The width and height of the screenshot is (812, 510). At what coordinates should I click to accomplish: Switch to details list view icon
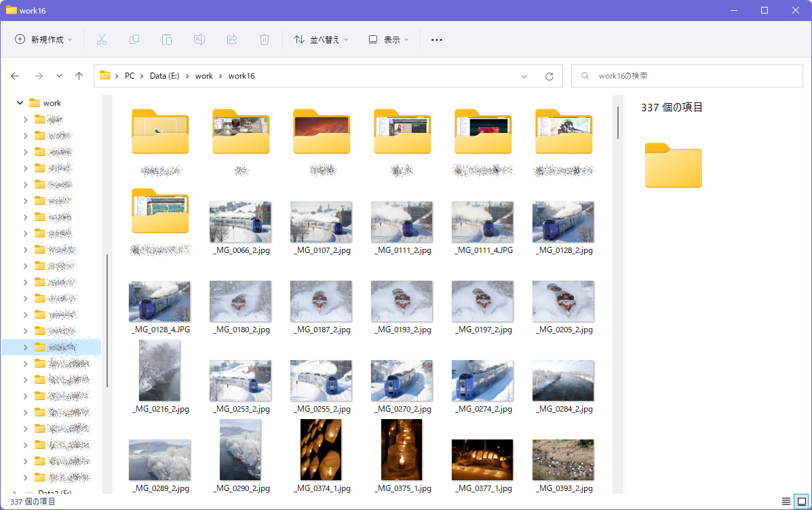pos(786,501)
